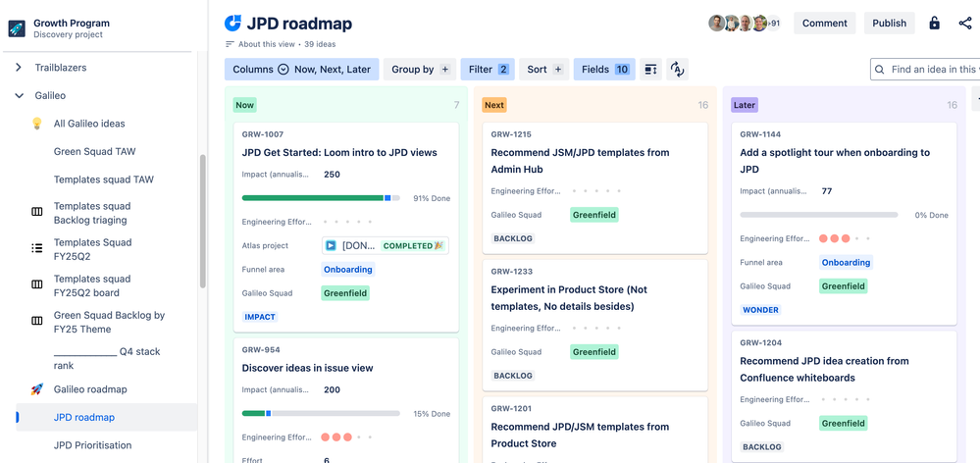This screenshot has width=980, height=463.
Task: Click the About this view lines icon
Action: click(230, 44)
